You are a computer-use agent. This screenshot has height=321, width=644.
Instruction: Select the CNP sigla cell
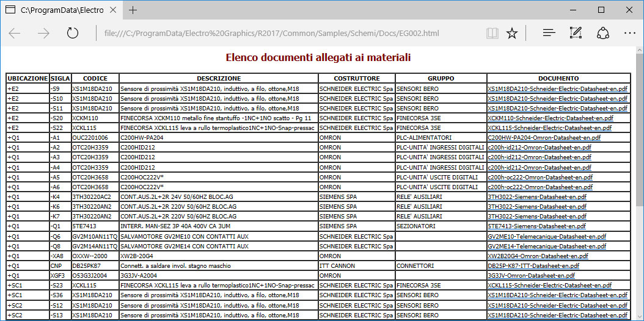(60, 265)
